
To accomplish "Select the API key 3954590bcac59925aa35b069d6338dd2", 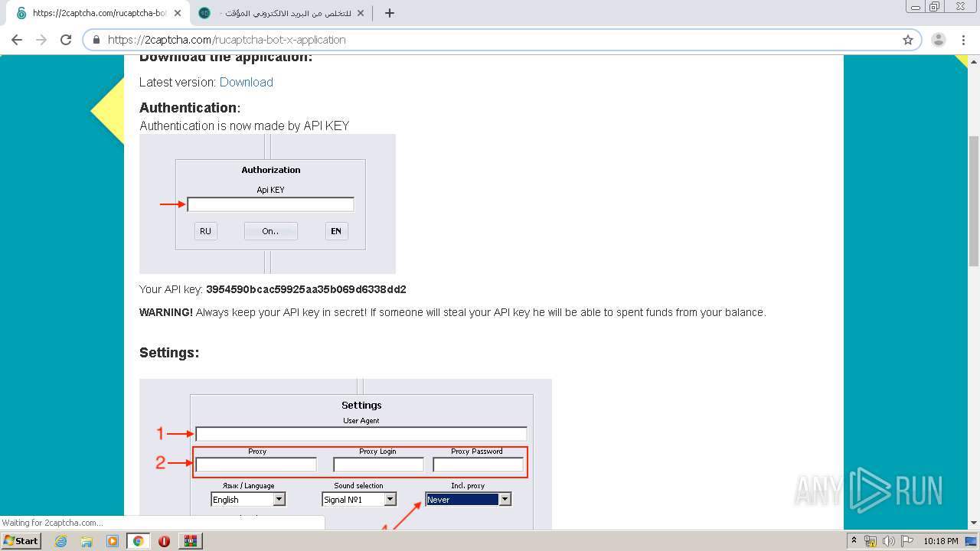I will (306, 289).
